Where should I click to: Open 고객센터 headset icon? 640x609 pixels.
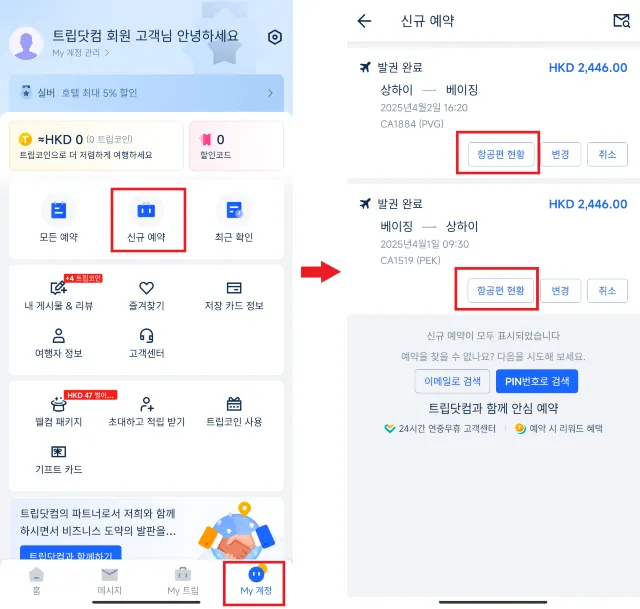pyautogui.click(x=147, y=336)
